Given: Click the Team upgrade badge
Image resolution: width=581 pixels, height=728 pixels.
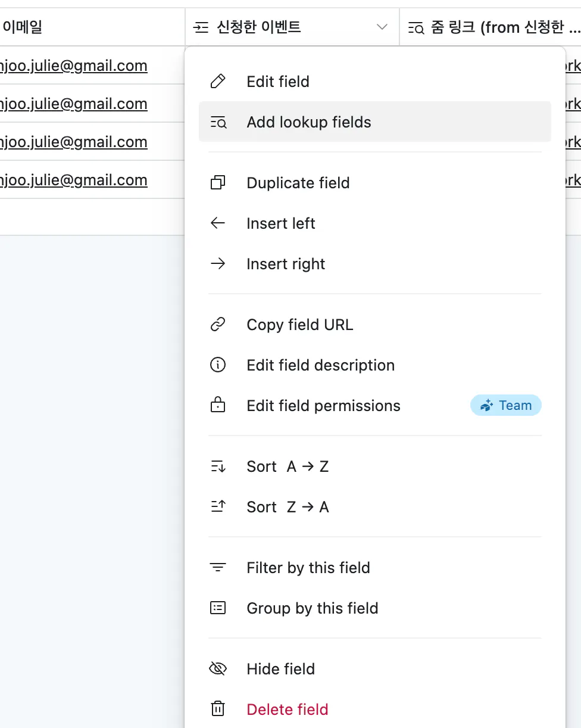Looking at the screenshot, I should [506, 406].
